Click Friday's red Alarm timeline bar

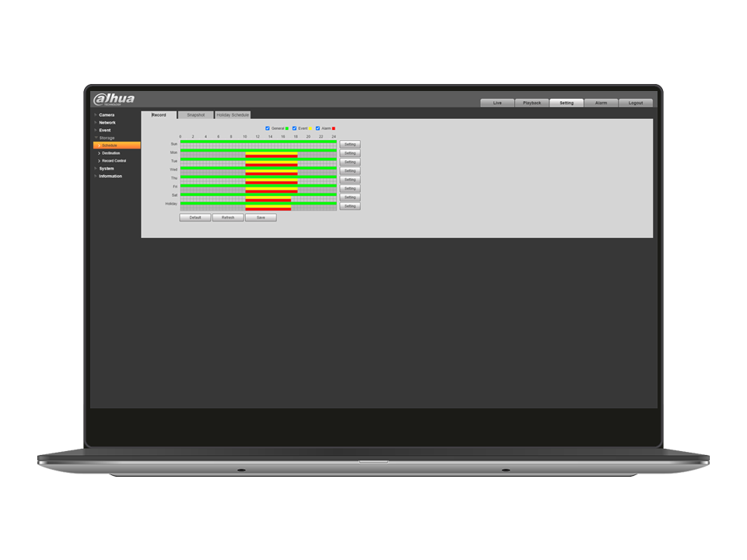(272, 191)
